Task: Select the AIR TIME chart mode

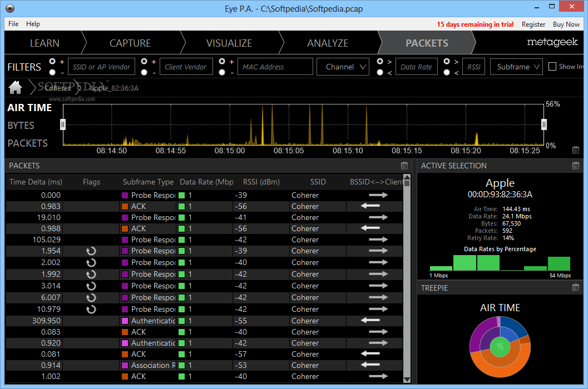Action: (x=29, y=108)
